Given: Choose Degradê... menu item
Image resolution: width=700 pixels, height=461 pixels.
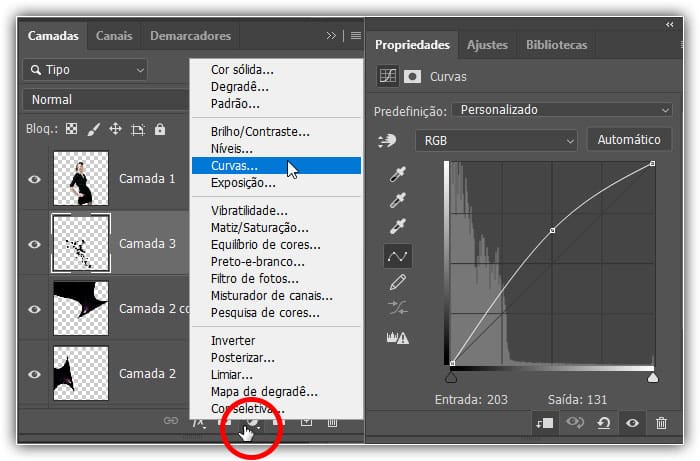Looking at the screenshot, I should 276,87.
